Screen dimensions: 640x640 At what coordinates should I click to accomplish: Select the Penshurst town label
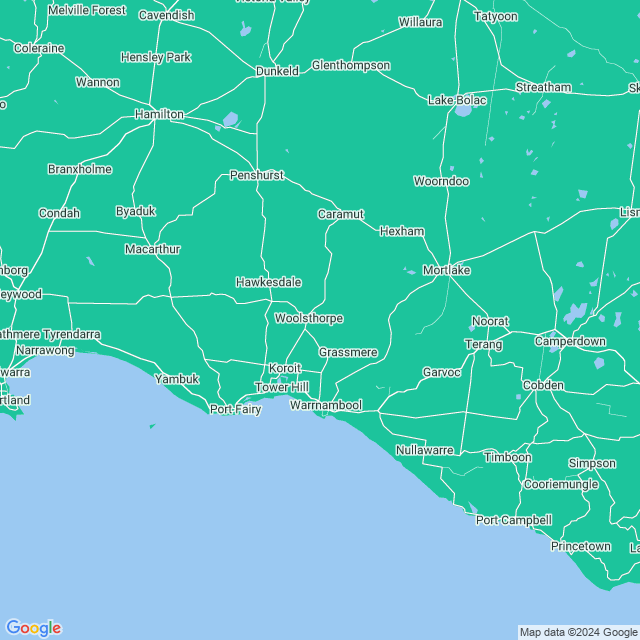[257, 175]
